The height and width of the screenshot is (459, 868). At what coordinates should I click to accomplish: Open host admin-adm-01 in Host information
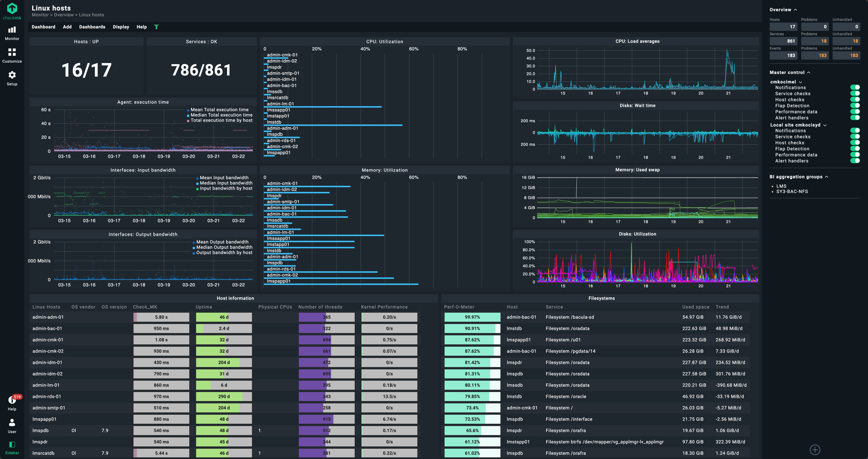coord(48,317)
